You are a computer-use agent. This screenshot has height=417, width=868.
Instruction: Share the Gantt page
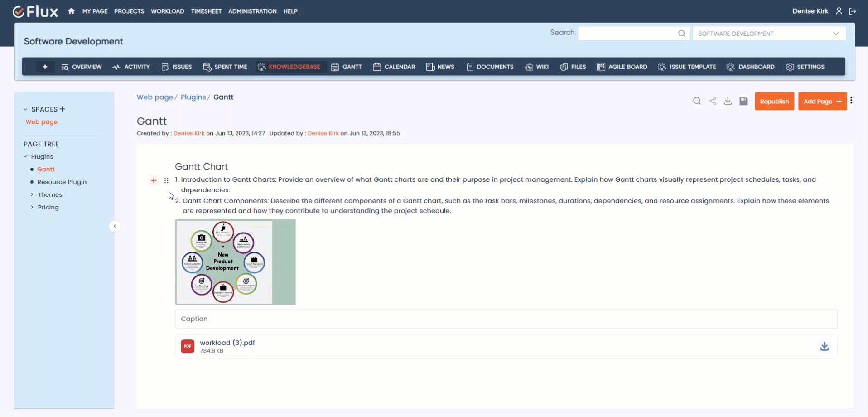pyautogui.click(x=713, y=101)
